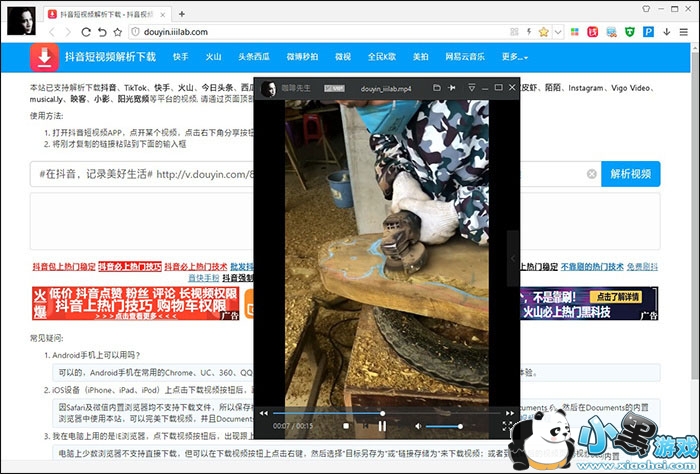
Task: Mute audio with the speaker icon
Action: (418, 426)
